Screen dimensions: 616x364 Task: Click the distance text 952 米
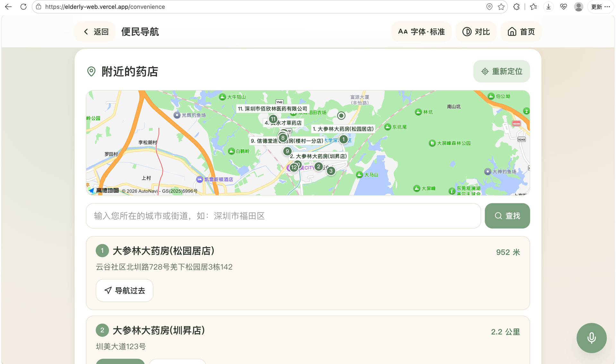tap(508, 252)
